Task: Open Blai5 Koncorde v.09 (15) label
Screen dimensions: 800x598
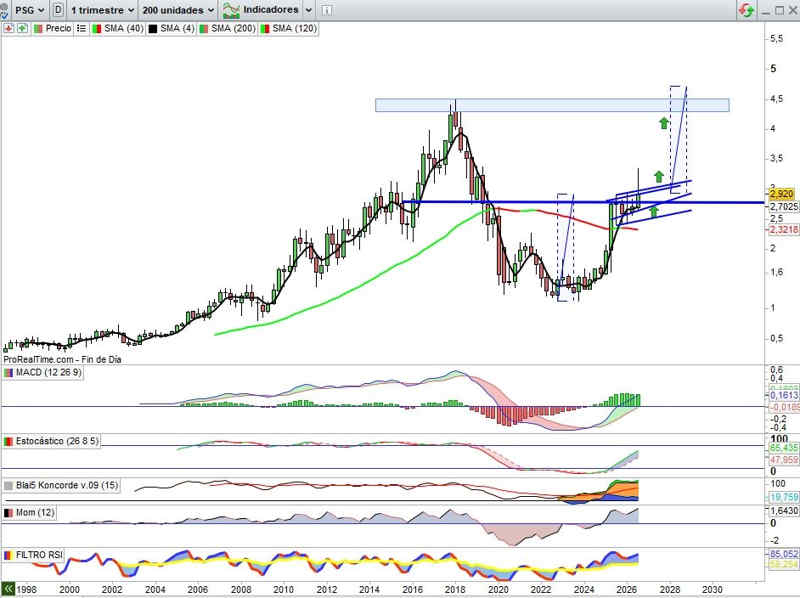Action: [x=67, y=485]
